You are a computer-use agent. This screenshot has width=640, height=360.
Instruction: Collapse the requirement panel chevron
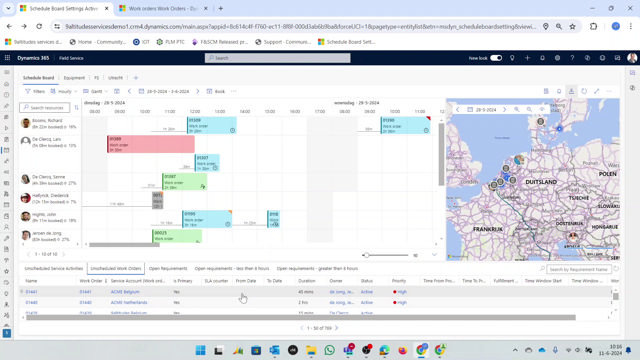tap(434, 255)
